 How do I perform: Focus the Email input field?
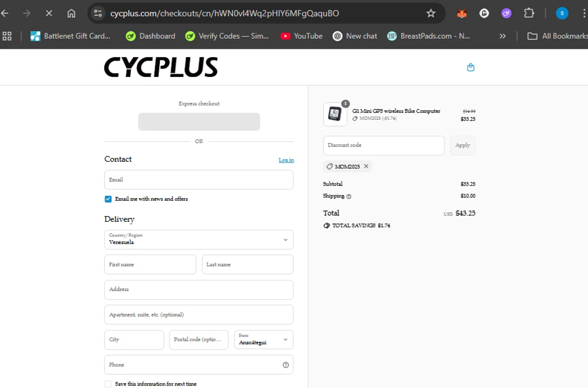[x=199, y=179]
